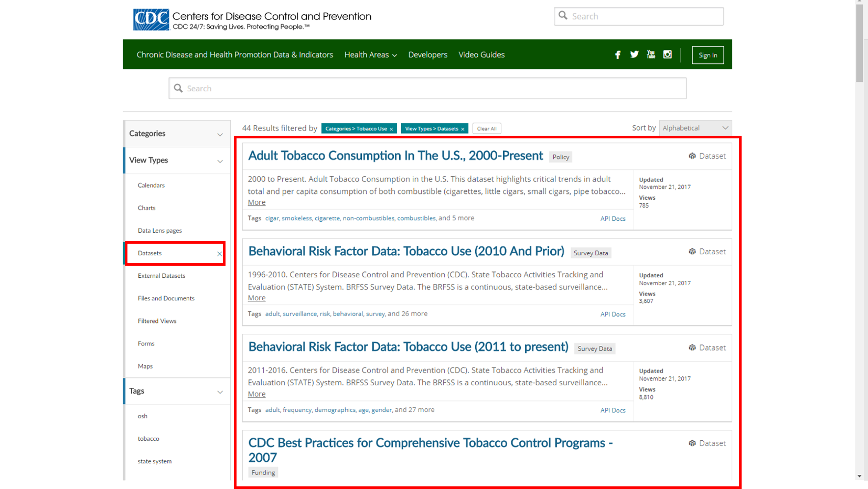The image size is (868, 489).
Task: Click the Dataset icon for Adult Tobacco Consumption
Action: pyautogui.click(x=692, y=156)
